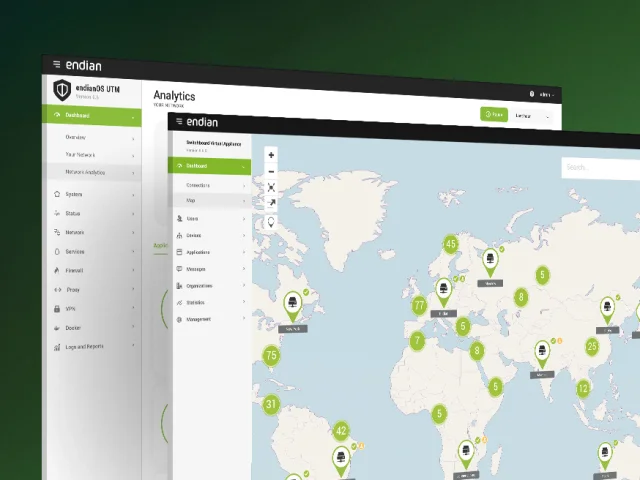
Task: Open hamburger menu in the Switchboard window
Action: tap(179, 121)
